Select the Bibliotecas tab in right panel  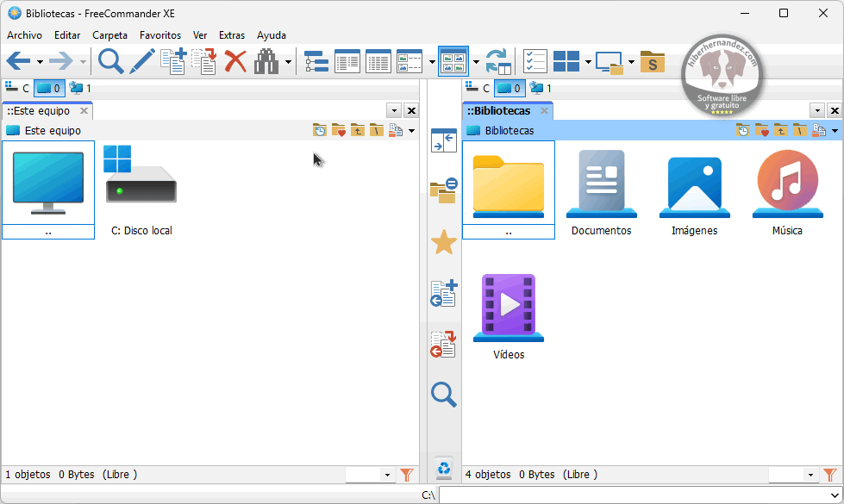click(499, 111)
